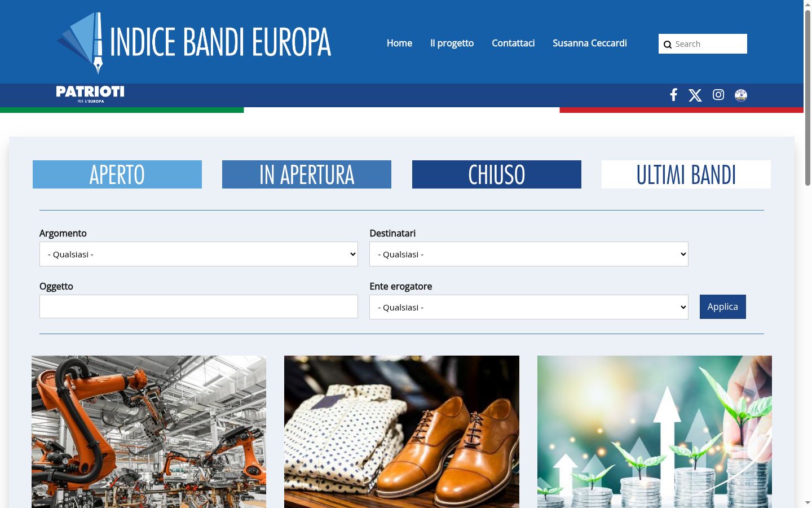Open the industrial robots image card

click(149, 432)
